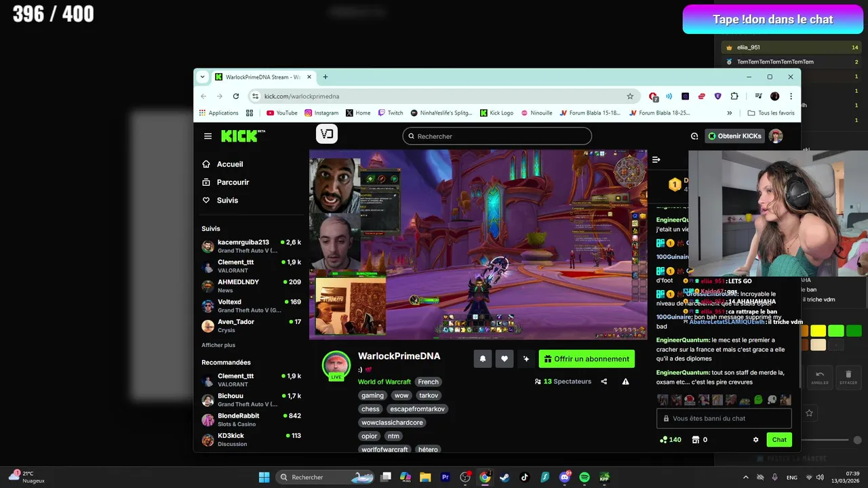Open the Kick site info icon in address bar
The width and height of the screenshot is (868, 488).
coord(255,96)
